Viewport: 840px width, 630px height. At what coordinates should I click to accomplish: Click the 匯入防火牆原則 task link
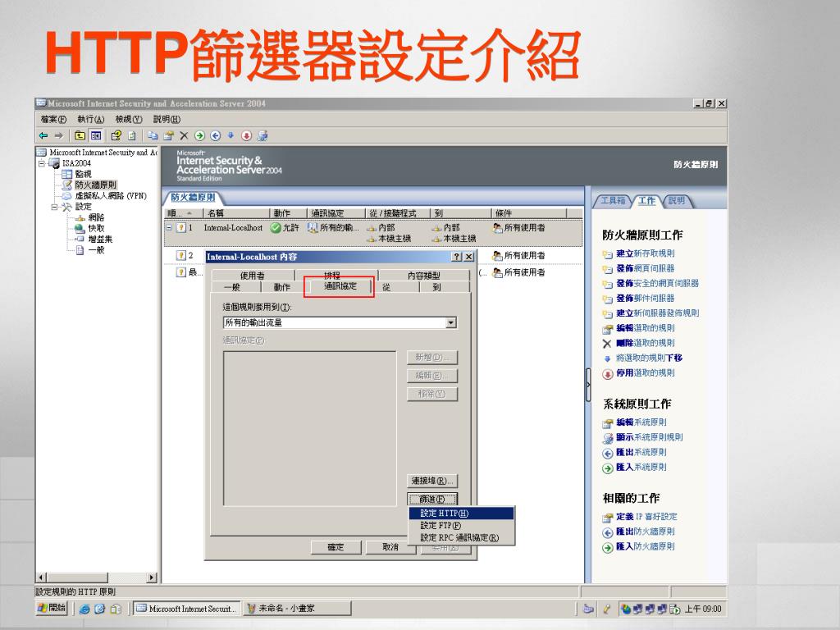click(645, 546)
